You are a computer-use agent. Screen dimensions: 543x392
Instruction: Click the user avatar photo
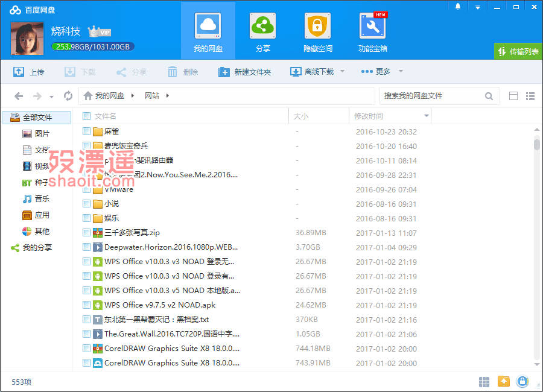pyautogui.click(x=27, y=39)
